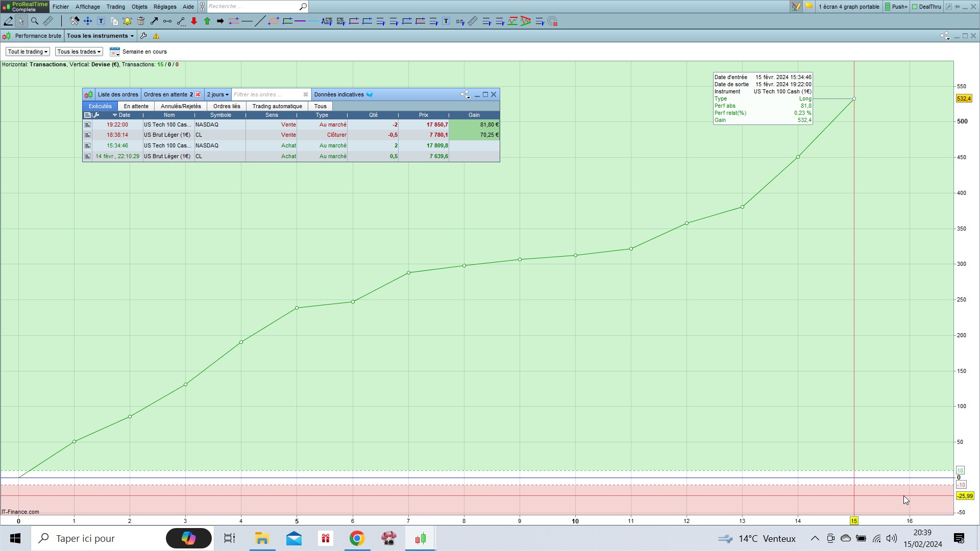The image size is (980, 551).
Task: Open the Trading menu
Action: [x=115, y=7]
